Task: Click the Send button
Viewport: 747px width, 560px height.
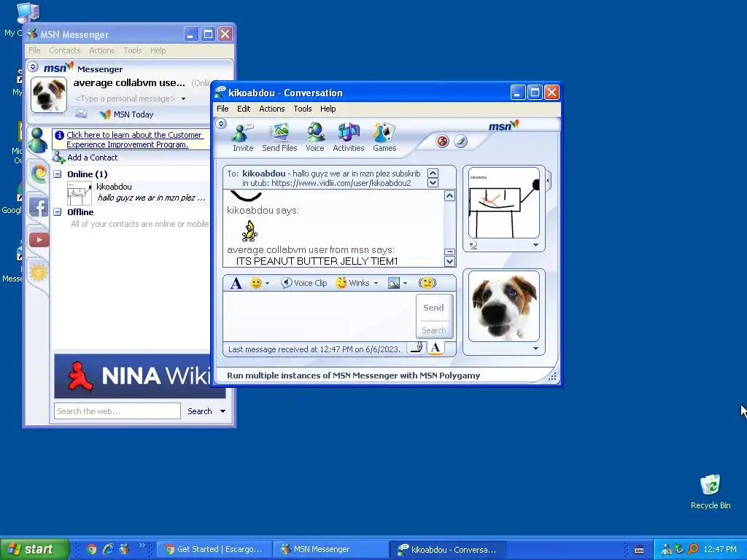Action: coord(433,308)
